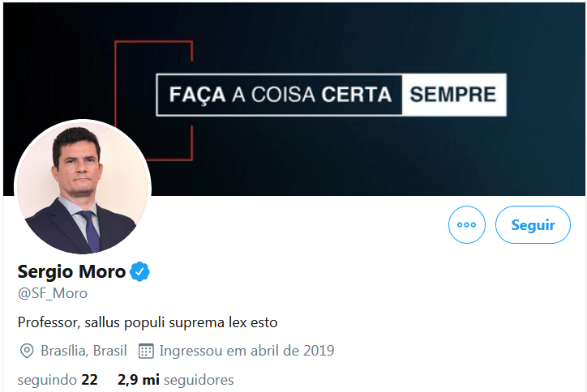Image resolution: width=587 pixels, height=392 pixels.
Task: Open the round profile avatar photo
Action: 82,187
